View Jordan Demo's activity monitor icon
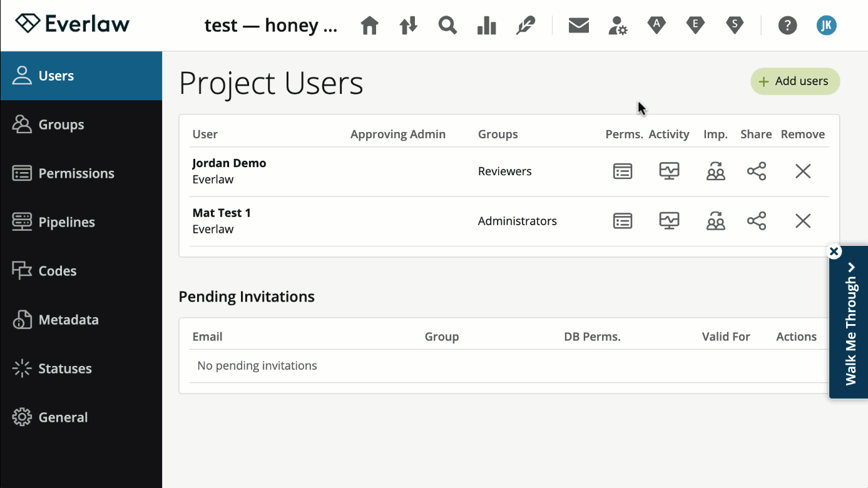 click(x=669, y=171)
